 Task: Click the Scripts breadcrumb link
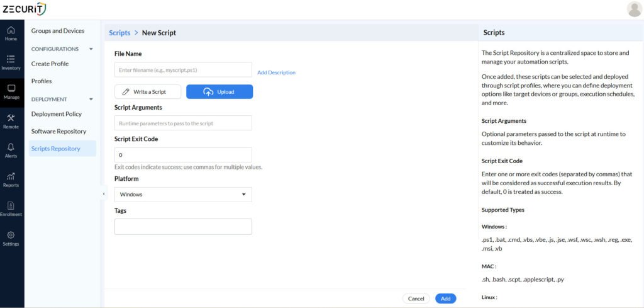(x=119, y=33)
